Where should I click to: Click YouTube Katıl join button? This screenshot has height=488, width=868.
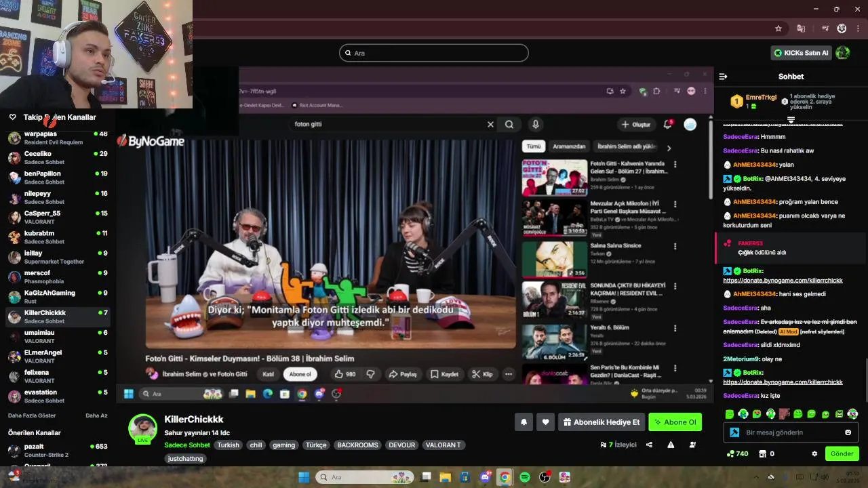(268, 374)
